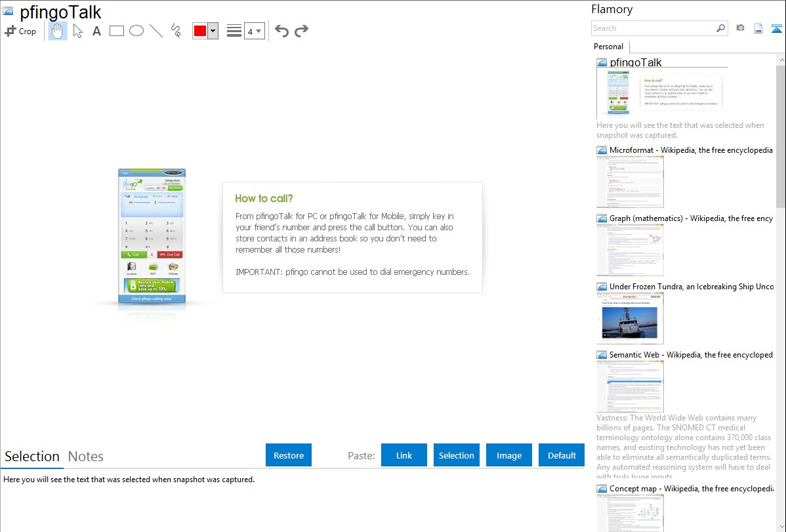Screen dimensions: 786x532
Task: Click the How to call? heading
Action: click(264, 198)
